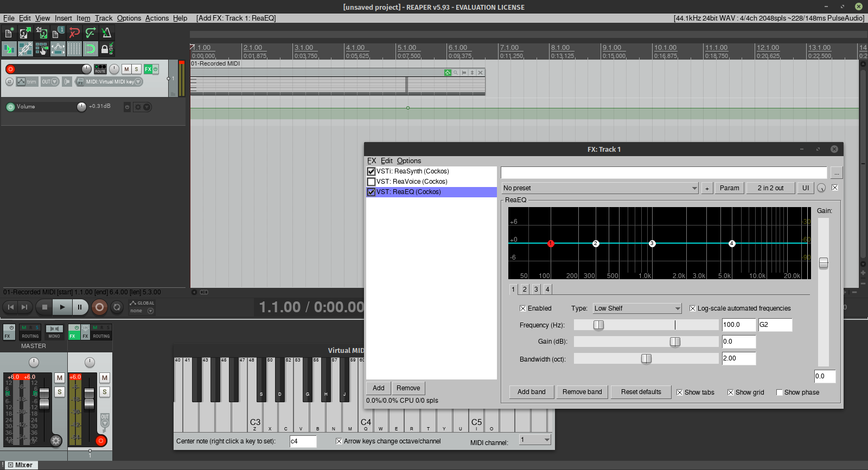
Task: Toggle the band Enabled checkbox
Action: click(523, 308)
